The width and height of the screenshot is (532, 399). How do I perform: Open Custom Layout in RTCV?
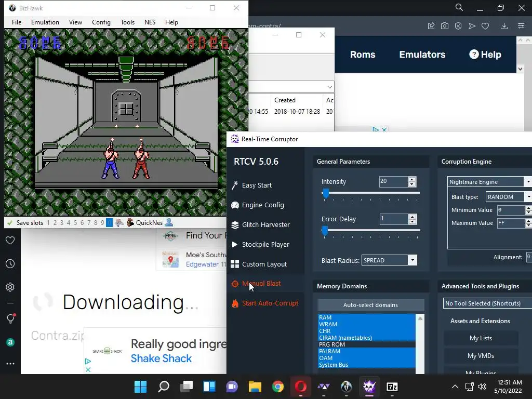point(259,264)
